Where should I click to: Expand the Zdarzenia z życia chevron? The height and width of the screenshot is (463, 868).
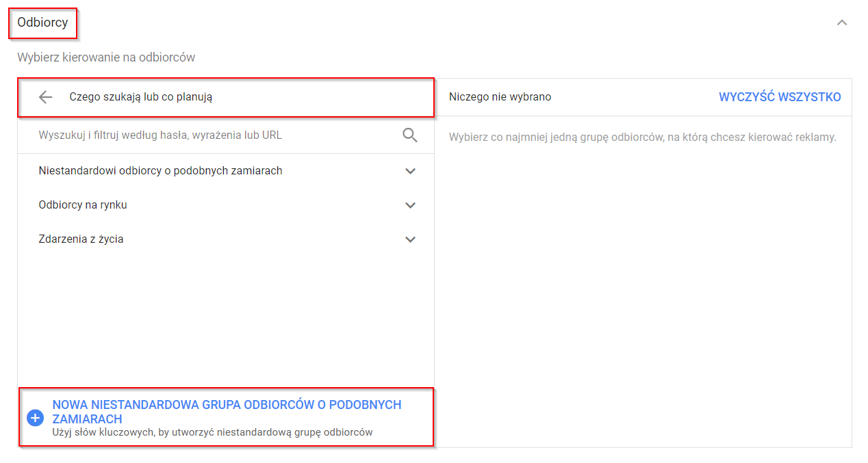[411, 239]
